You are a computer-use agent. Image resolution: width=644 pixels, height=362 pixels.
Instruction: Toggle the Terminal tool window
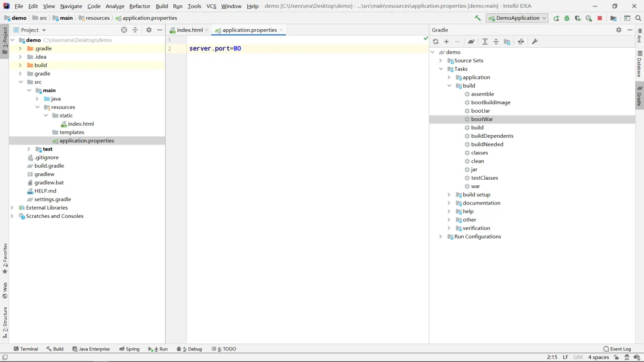[26, 349]
